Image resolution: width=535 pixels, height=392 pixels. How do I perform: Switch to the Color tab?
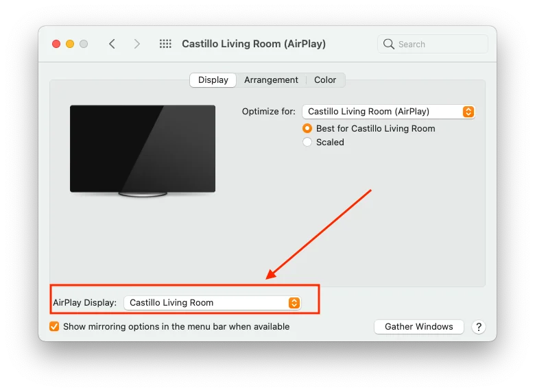325,80
